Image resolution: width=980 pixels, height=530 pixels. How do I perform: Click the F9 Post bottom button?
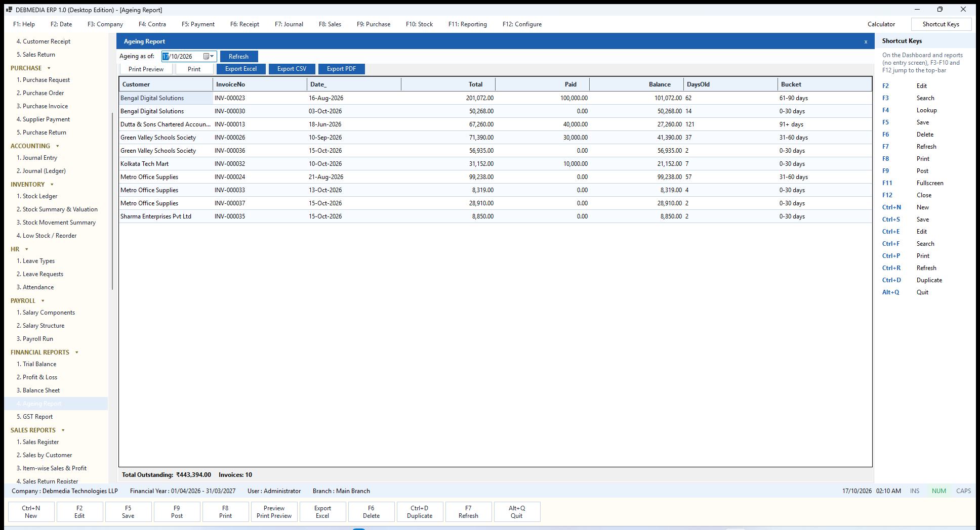[x=177, y=512]
